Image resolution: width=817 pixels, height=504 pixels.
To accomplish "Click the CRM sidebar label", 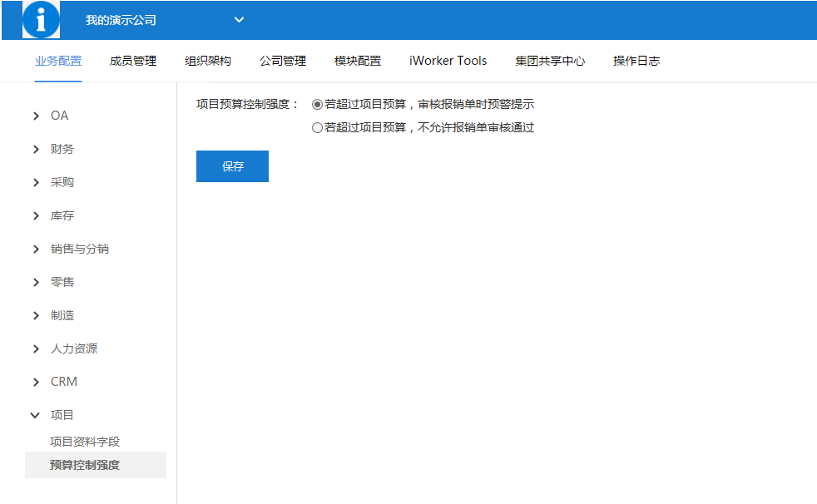I will point(64,382).
